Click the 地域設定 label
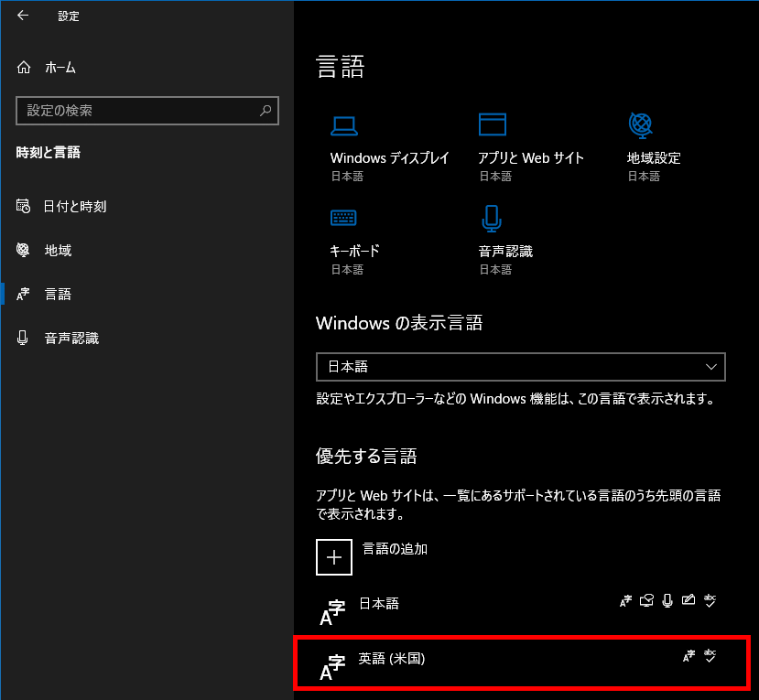The height and width of the screenshot is (700, 759). pos(654,158)
